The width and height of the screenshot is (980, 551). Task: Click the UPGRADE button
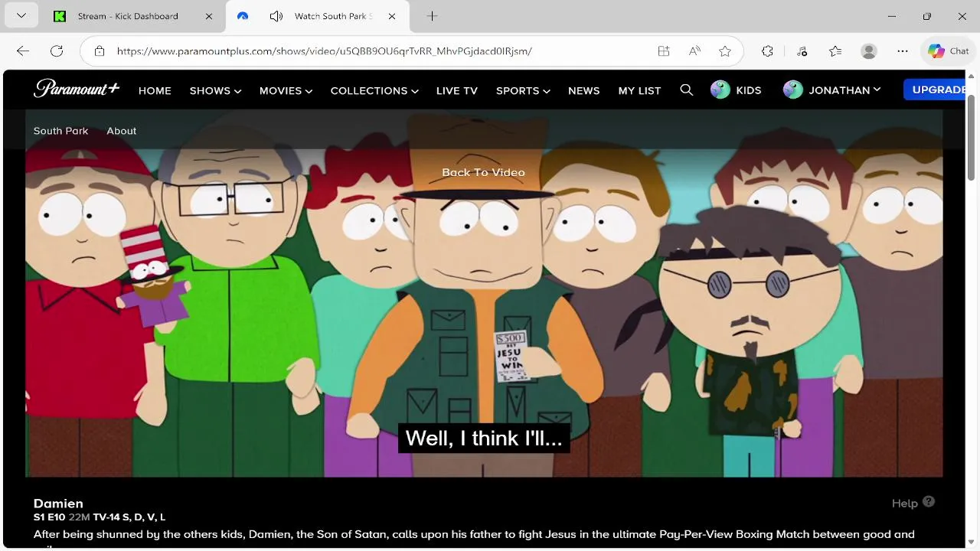coord(934,90)
